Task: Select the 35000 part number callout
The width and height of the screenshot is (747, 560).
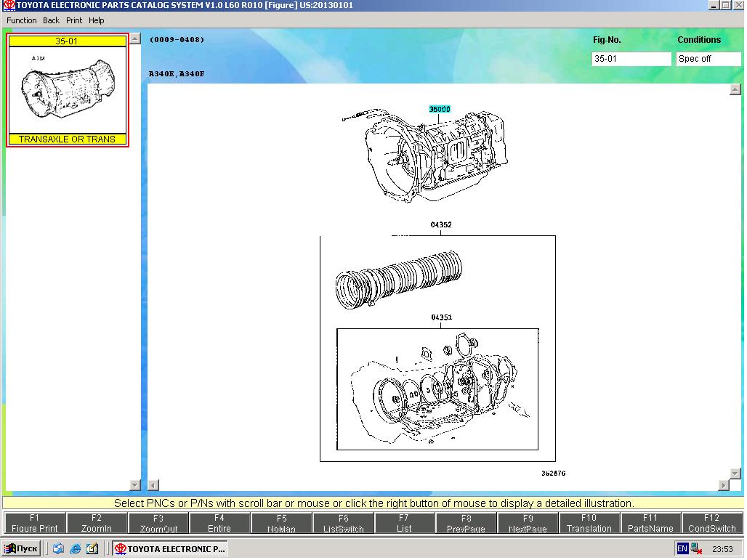Action: tap(440, 109)
